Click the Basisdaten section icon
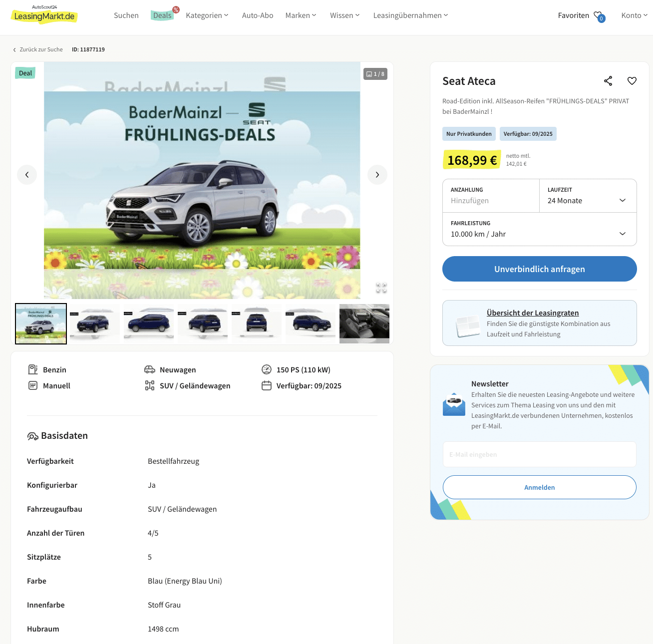Screen dimensions: 653x644 pyautogui.click(x=32, y=436)
